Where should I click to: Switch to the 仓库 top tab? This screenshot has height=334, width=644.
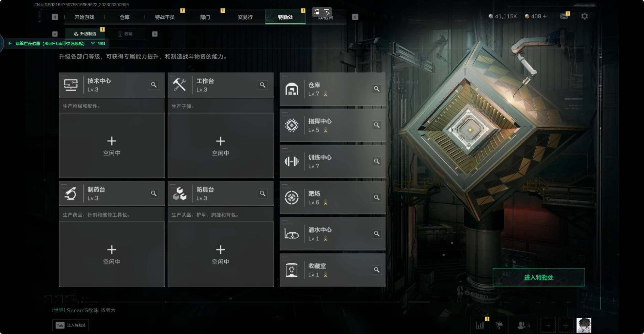[125, 17]
